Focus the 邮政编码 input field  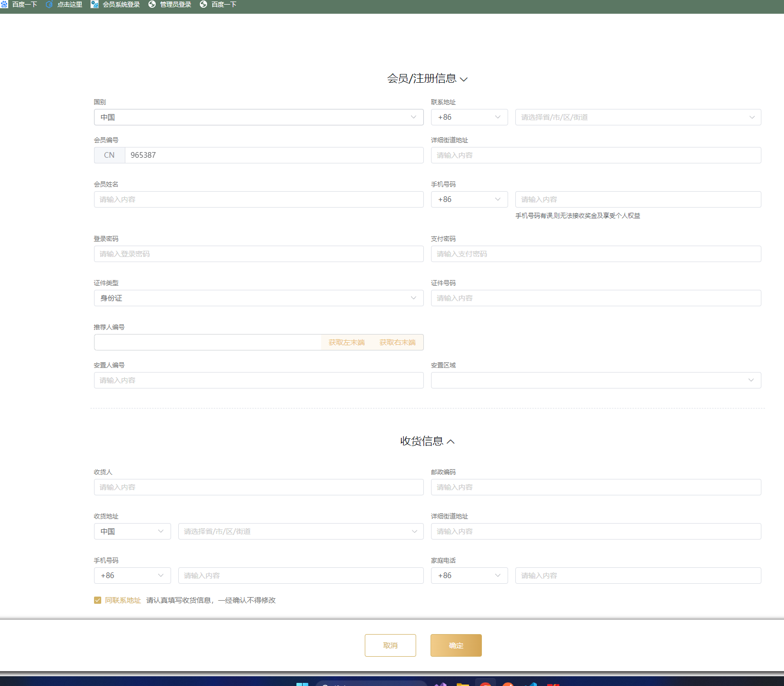[596, 487]
